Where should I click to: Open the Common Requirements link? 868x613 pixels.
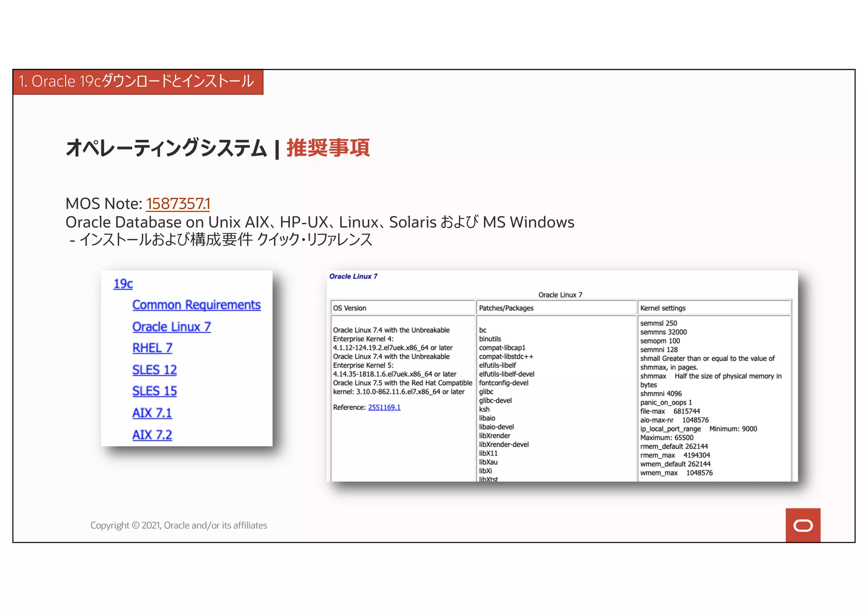tap(196, 305)
